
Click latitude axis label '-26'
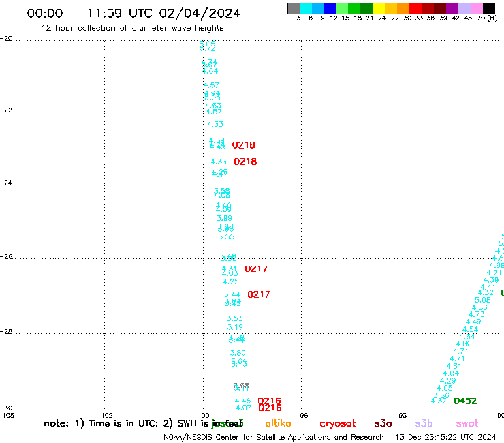tap(6, 256)
